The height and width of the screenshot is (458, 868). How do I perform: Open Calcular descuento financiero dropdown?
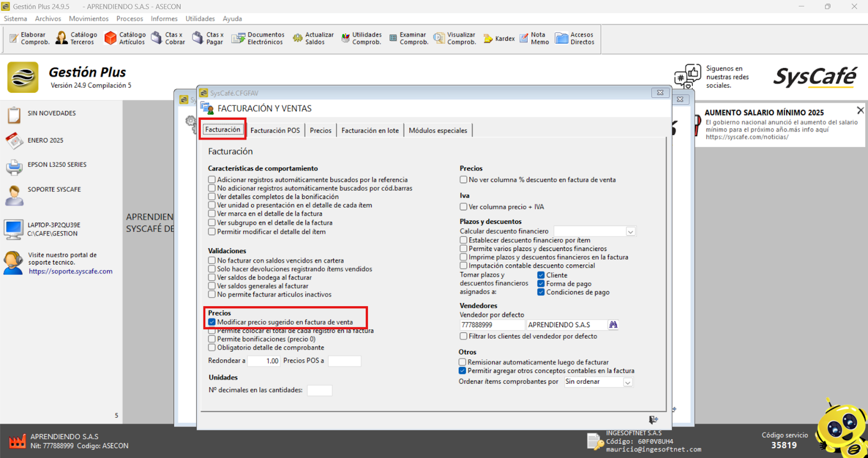(x=630, y=231)
